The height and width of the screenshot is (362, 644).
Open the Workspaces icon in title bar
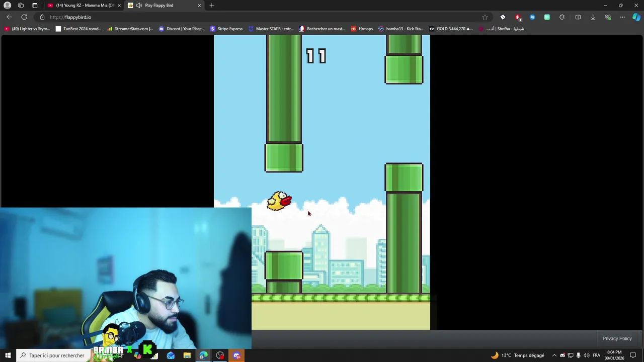pos(21,5)
